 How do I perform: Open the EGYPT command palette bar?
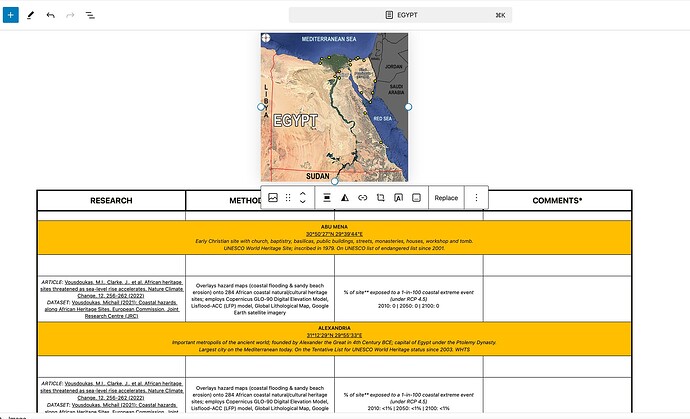click(x=400, y=15)
